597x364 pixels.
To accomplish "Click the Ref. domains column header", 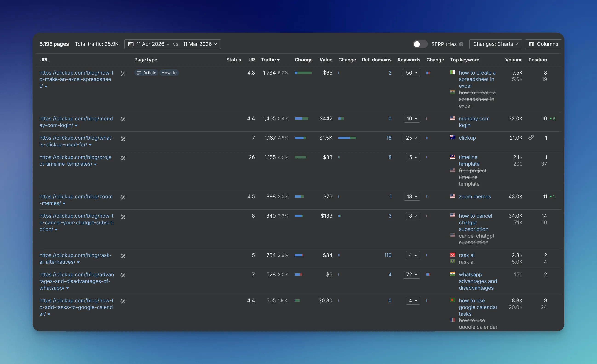I will pos(376,60).
